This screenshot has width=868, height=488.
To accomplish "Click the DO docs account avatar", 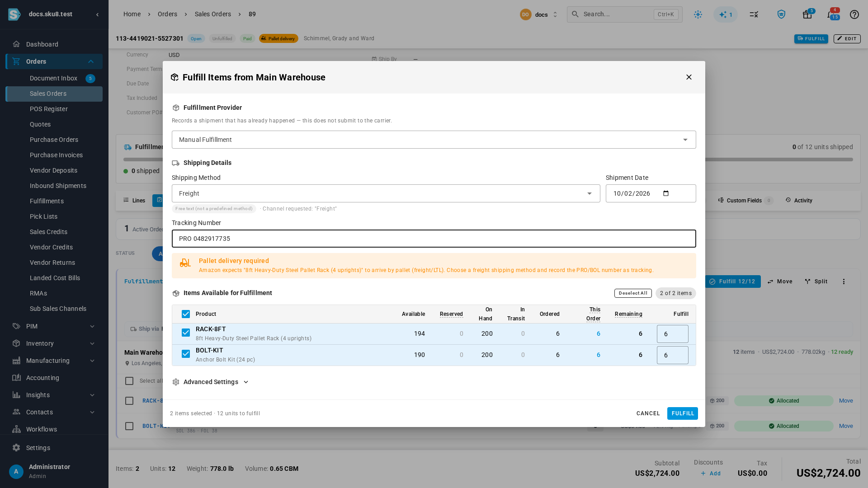I will (x=525, y=14).
